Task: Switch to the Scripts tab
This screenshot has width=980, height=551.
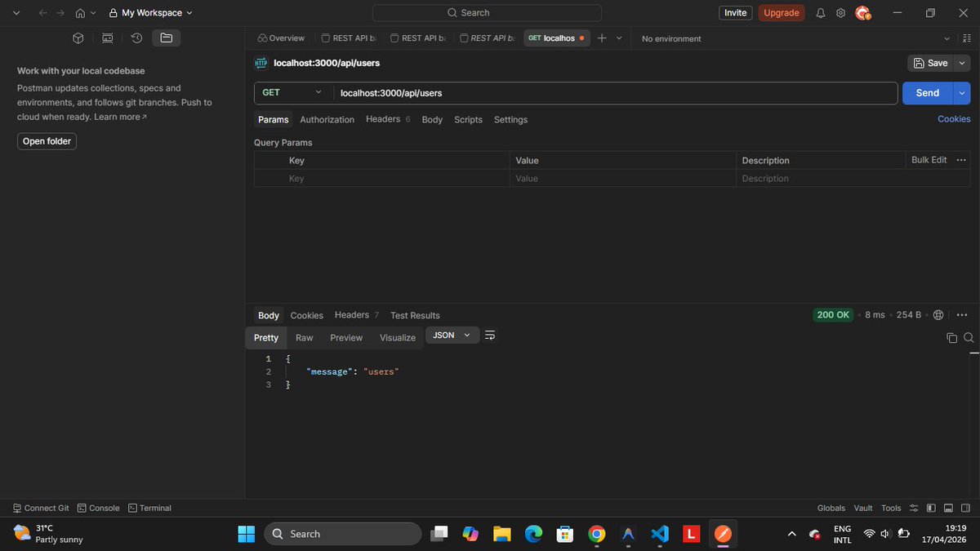Action: pos(468,119)
